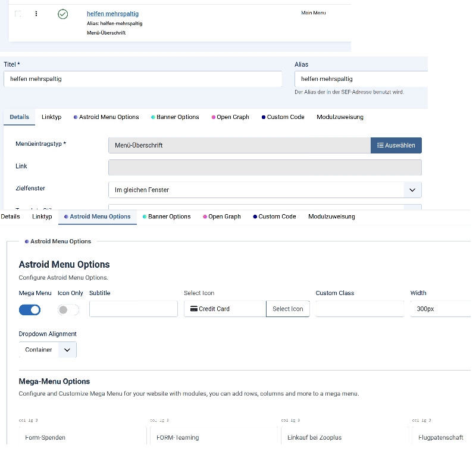
Task: Expand the Zielfenster dropdown
Action: pyautogui.click(x=412, y=190)
